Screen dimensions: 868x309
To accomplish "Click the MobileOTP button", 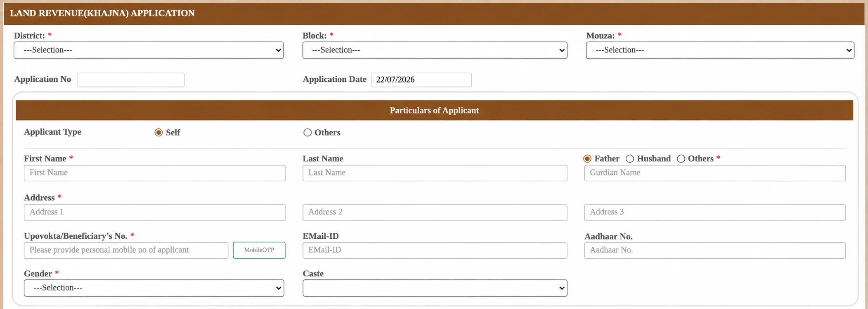I will tap(259, 250).
